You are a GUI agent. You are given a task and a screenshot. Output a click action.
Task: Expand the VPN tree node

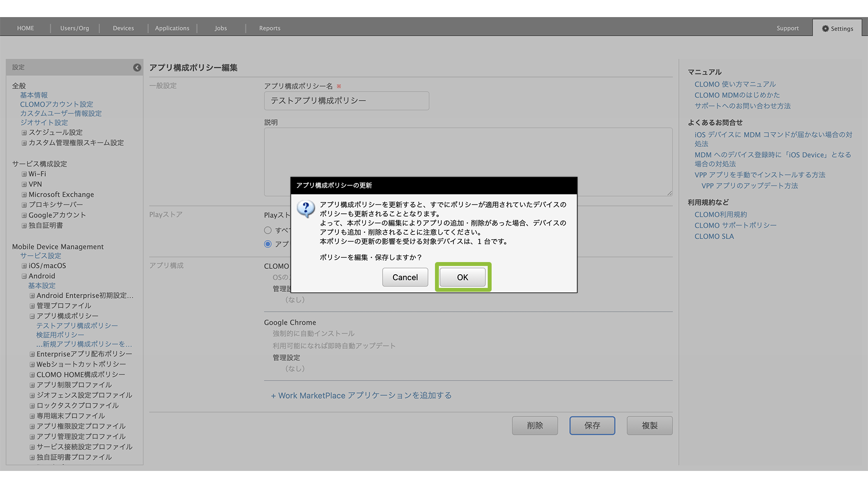[24, 184]
